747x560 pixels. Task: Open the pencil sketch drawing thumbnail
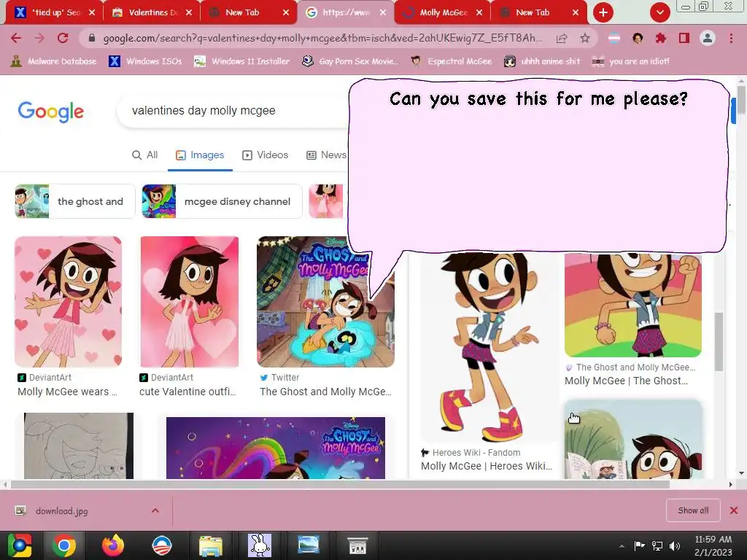click(79, 446)
